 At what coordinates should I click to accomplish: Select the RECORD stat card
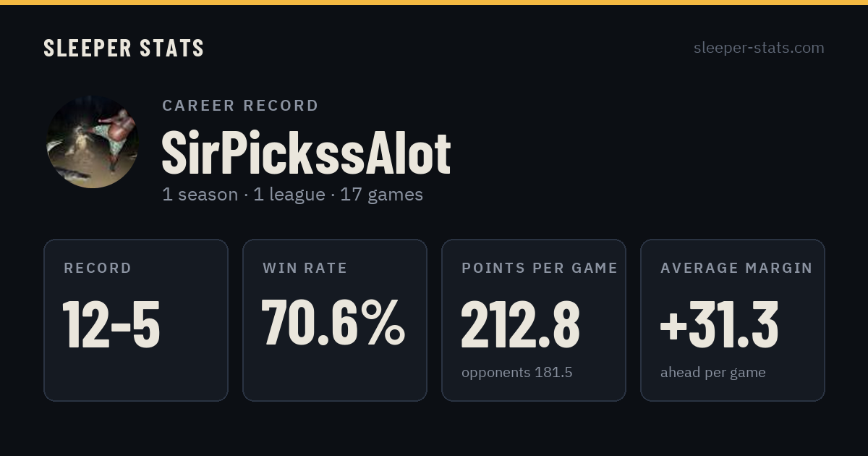coord(136,320)
